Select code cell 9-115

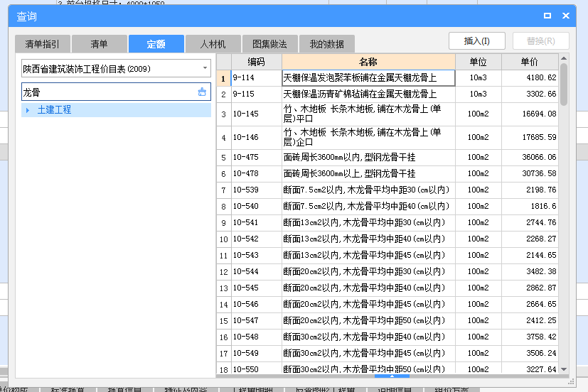(257, 94)
